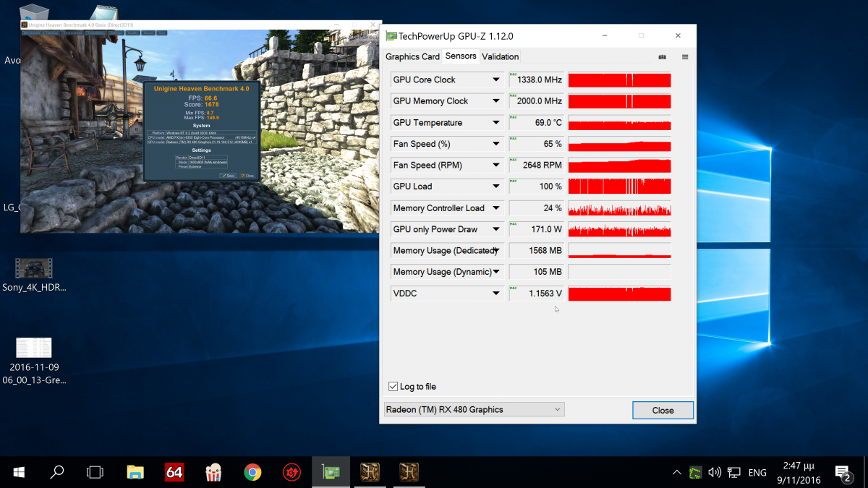Expand the Fan Speed (%) sensor dropdown
Image resolution: width=868 pixels, height=488 pixels.
495,144
